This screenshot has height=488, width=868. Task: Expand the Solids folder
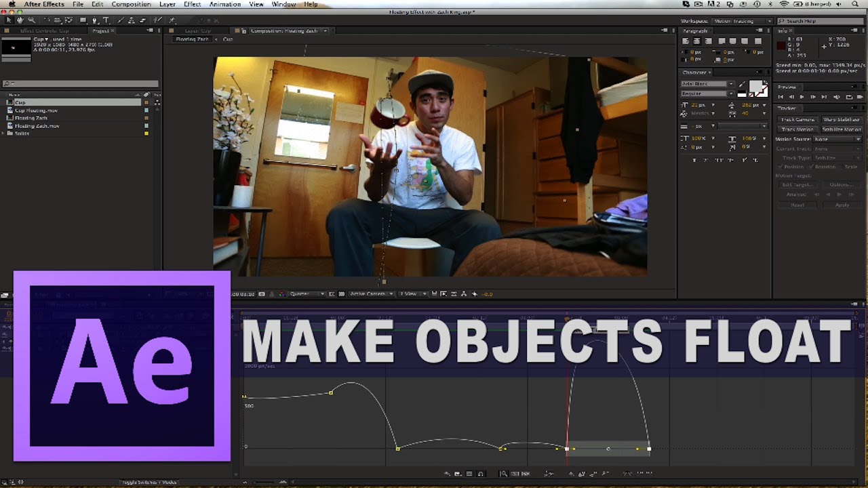click(3, 133)
